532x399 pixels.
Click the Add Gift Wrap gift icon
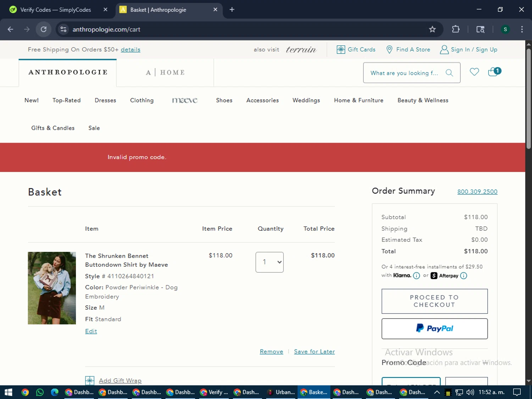[90, 381]
